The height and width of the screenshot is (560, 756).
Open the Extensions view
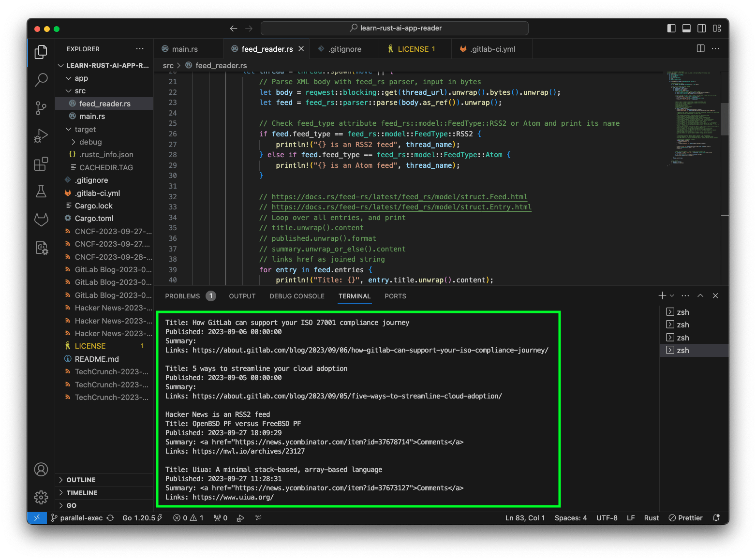pyautogui.click(x=41, y=164)
